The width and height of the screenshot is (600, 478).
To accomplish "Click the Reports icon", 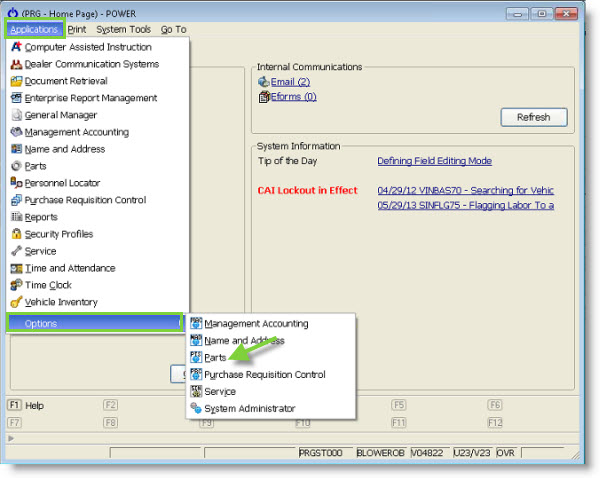I will [x=16, y=217].
